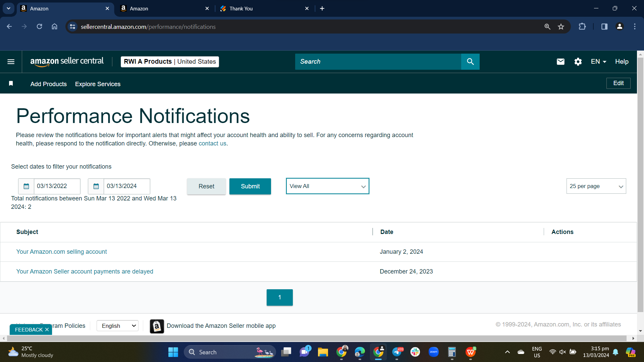This screenshot has height=362, width=644.
Task: Click the vertical page scrollbar
Action: click(640, 184)
